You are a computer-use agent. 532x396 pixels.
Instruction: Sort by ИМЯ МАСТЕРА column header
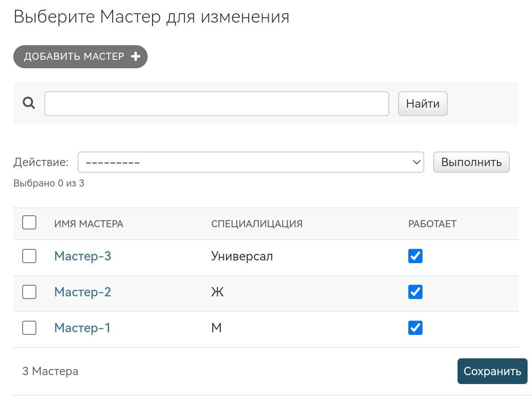tap(89, 224)
